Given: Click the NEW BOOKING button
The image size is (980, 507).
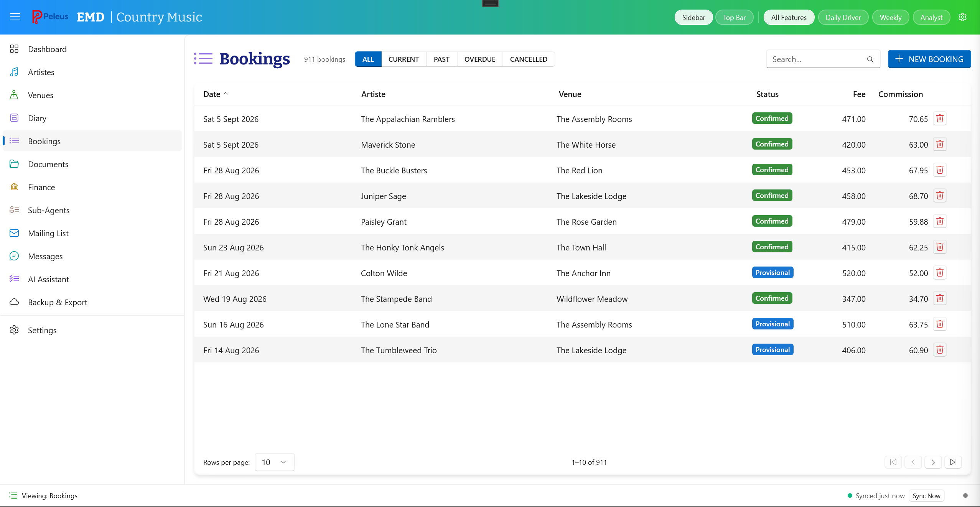Looking at the screenshot, I should point(929,59).
